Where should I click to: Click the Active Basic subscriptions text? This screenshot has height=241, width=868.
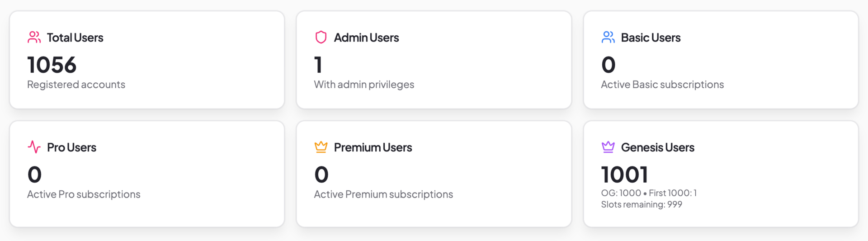pyautogui.click(x=662, y=85)
